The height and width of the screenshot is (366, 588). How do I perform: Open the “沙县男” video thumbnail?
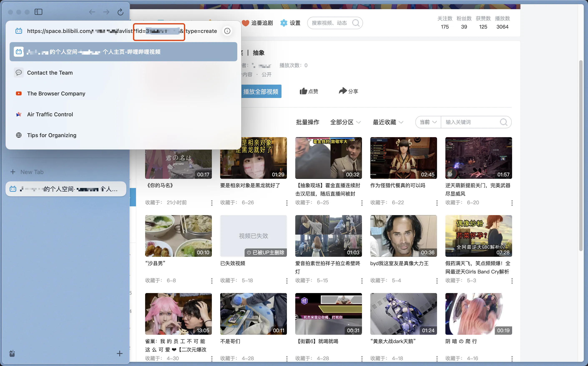(178, 236)
